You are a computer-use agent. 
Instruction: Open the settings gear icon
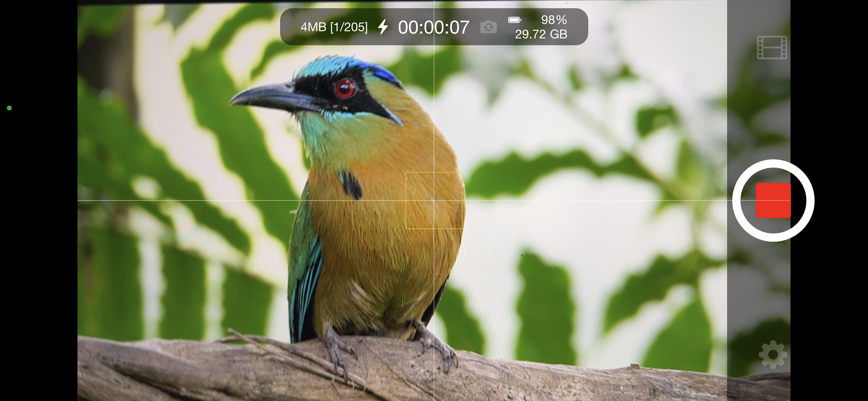point(773,354)
